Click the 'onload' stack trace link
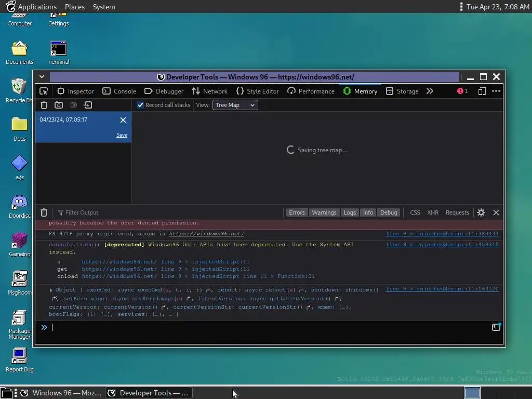 point(198,276)
